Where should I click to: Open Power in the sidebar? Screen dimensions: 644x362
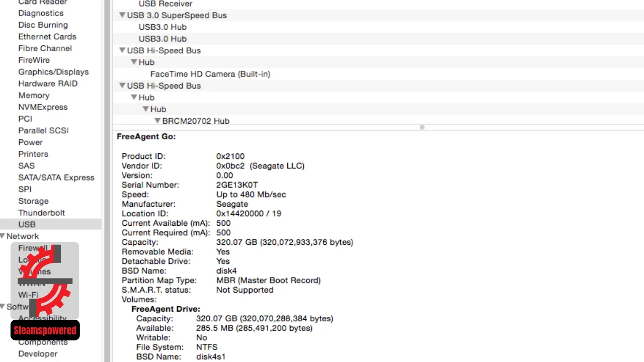pyautogui.click(x=30, y=142)
